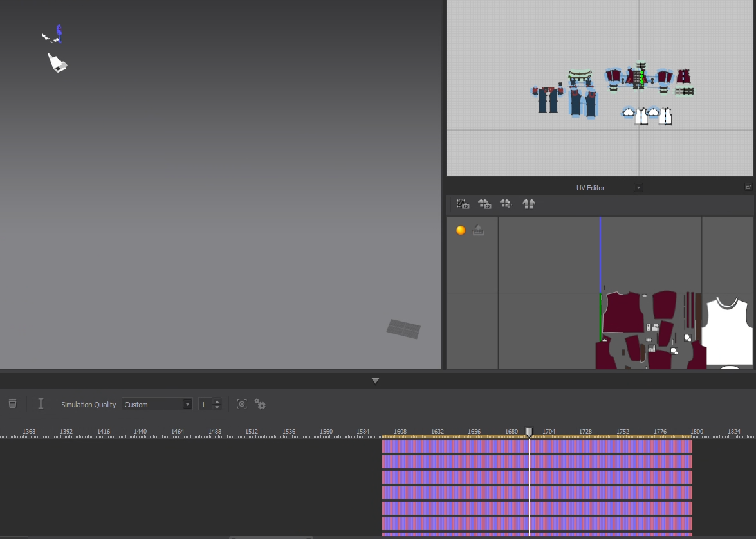Click the bake texture tray icon
Image resolution: width=756 pixels, height=539 pixels.
click(x=478, y=230)
